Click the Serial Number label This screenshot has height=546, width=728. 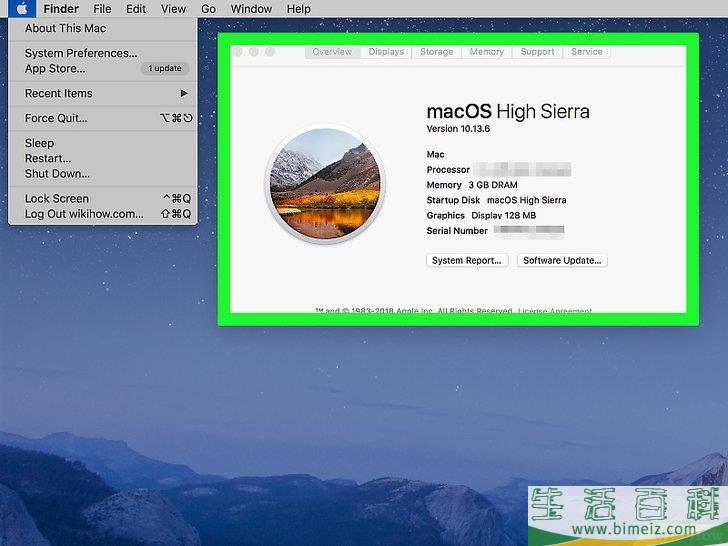[x=457, y=231]
